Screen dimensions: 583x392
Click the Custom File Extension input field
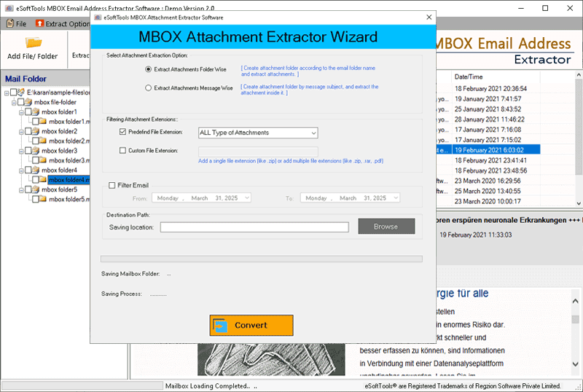(258, 152)
